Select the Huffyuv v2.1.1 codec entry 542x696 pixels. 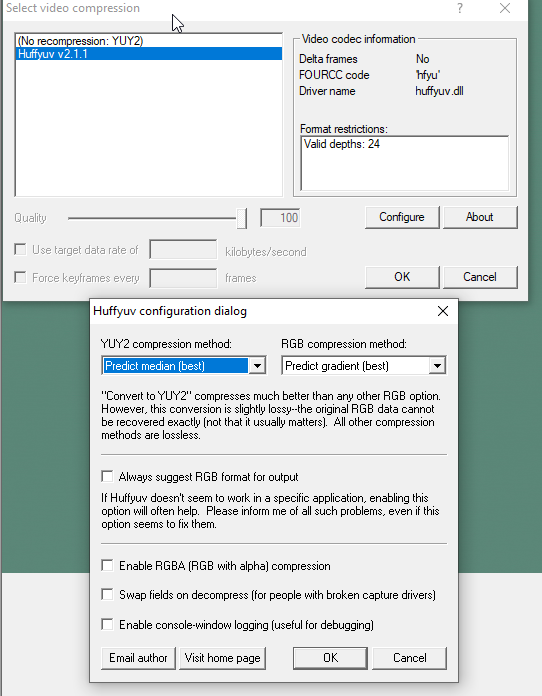pos(149,54)
